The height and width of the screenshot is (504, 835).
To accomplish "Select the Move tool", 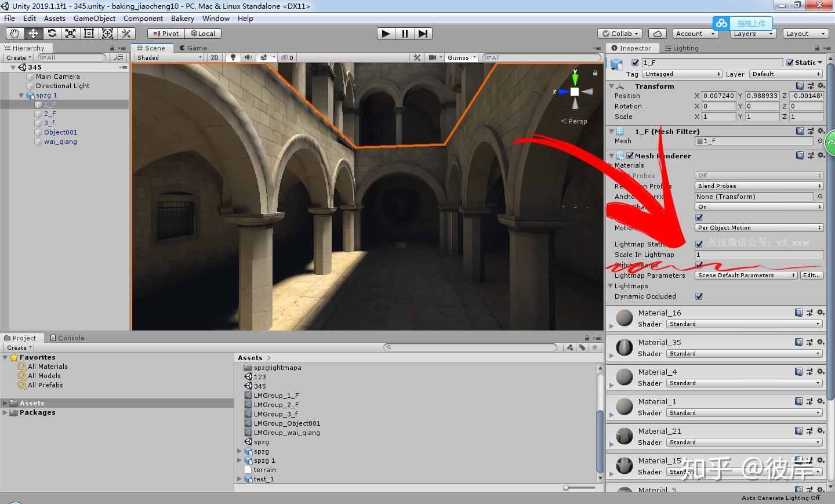I will coord(33,34).
